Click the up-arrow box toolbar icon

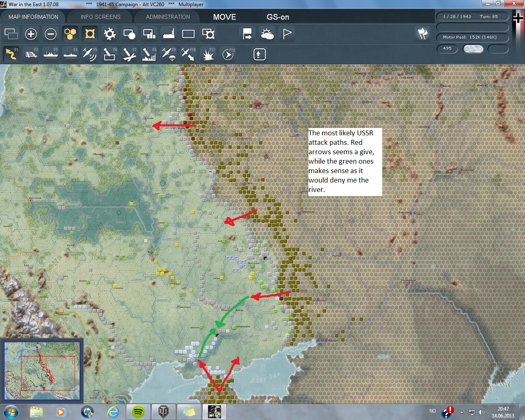259,54
